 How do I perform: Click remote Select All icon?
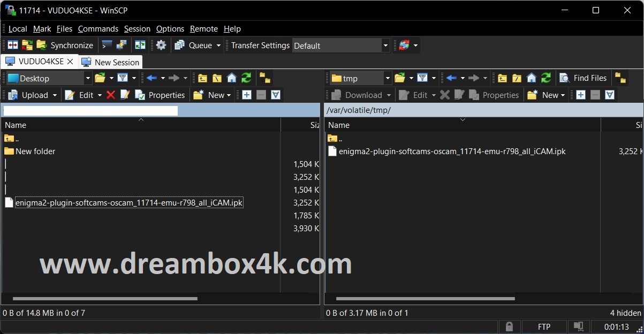(x=610, y=95)
